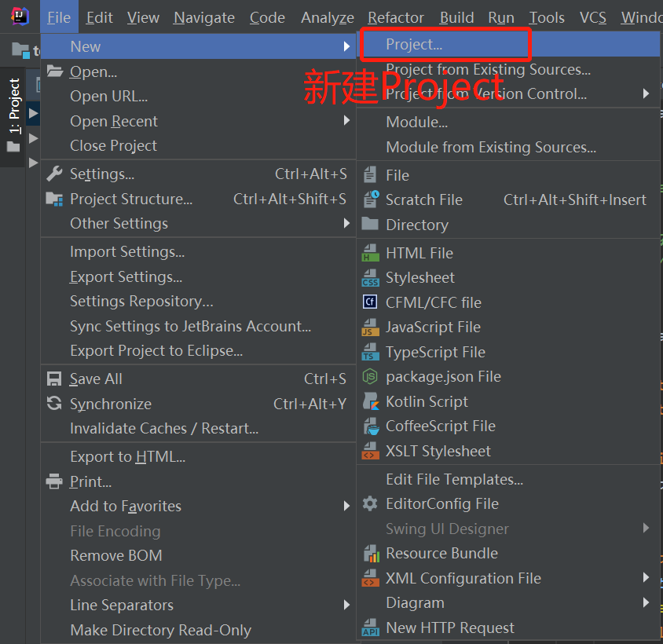
Task: Click the JavaScript File JS icon
Action: pyautogui.click(x=371, y=327)
